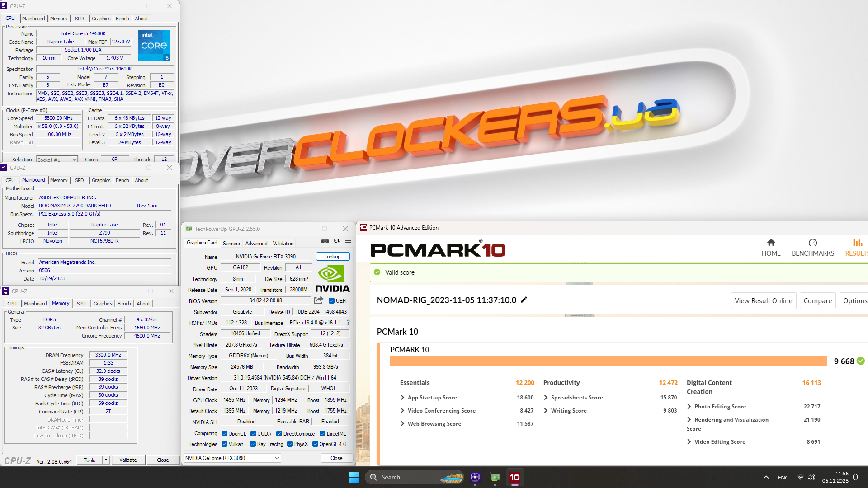Click the GPU-Z title bar icon

[189, 229]
